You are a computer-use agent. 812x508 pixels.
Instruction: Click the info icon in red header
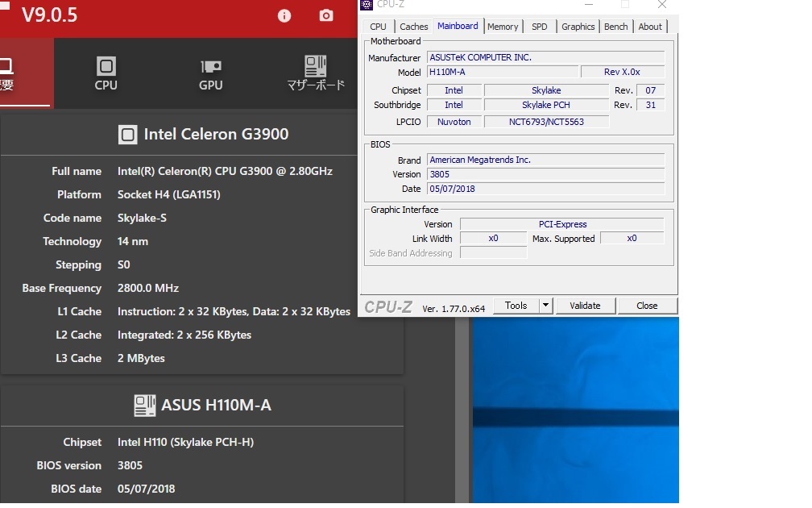click(x=284, y=15)
